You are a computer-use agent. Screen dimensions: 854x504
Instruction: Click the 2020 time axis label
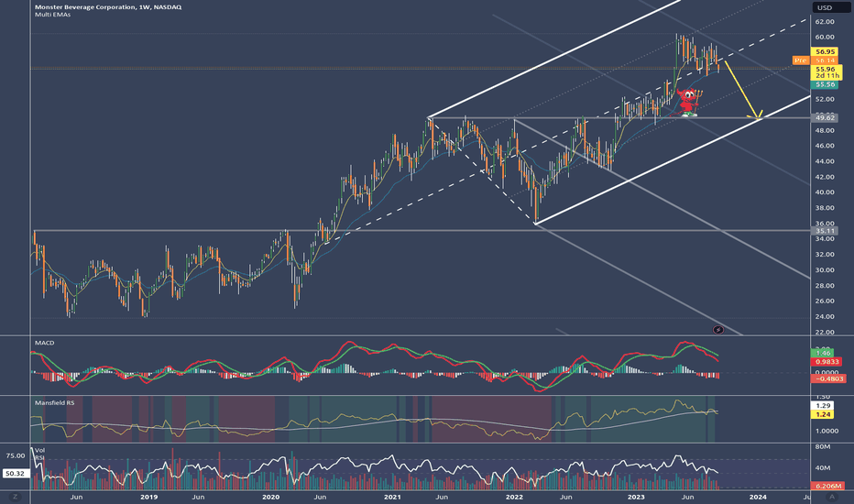click(270, 497)
